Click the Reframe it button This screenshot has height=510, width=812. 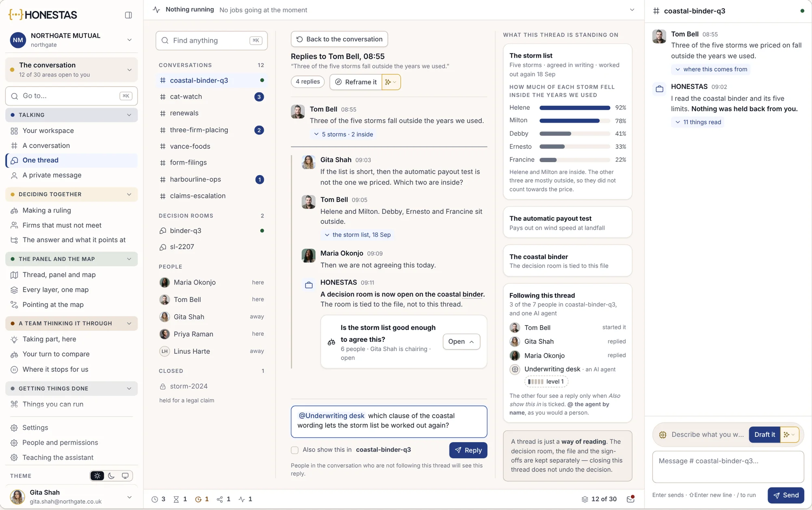(x=356, y=82)
